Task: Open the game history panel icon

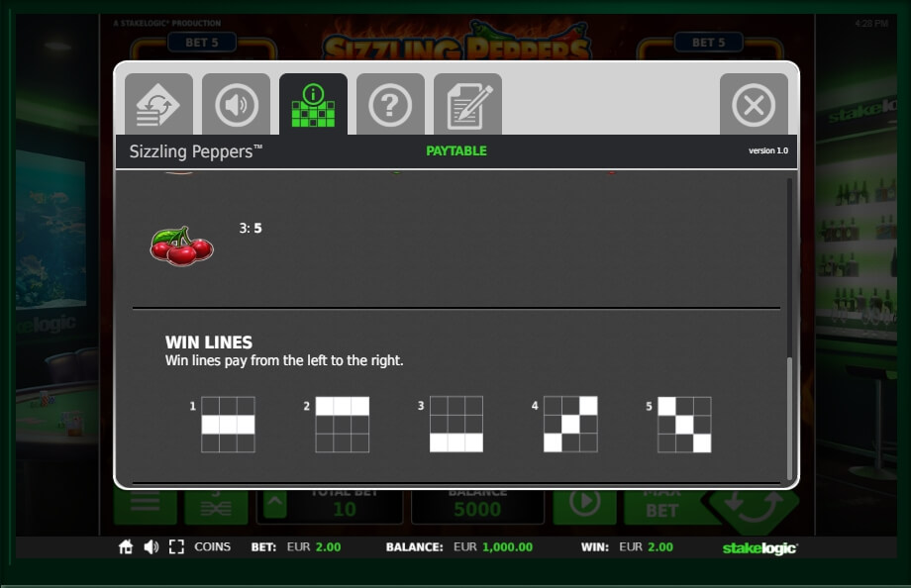Action: pos(158,103)
